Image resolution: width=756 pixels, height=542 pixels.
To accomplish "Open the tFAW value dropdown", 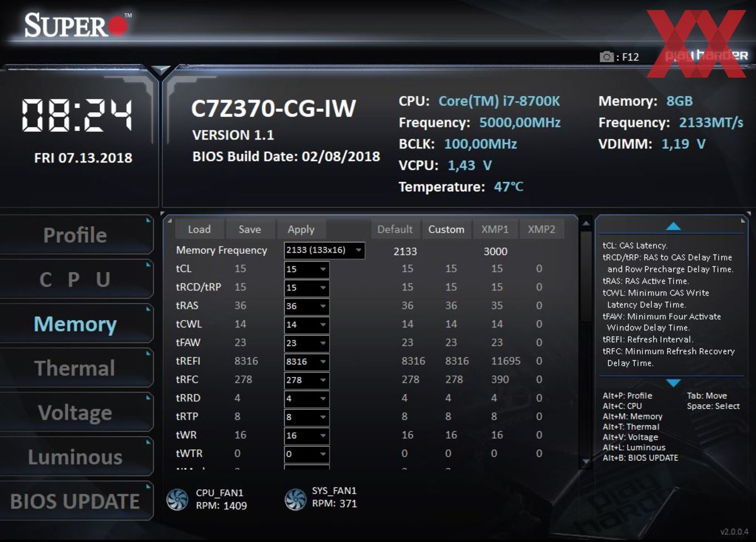I will (x=307, y=343).
